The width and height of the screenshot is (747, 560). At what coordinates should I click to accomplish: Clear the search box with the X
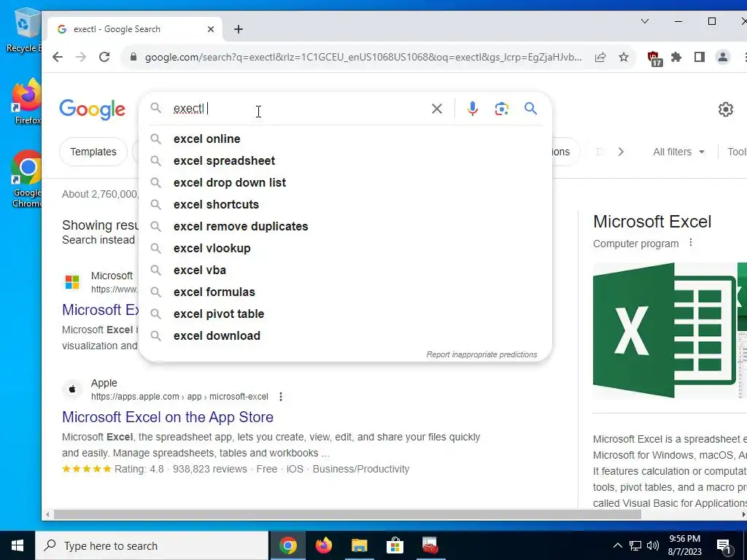coord(436,109)
